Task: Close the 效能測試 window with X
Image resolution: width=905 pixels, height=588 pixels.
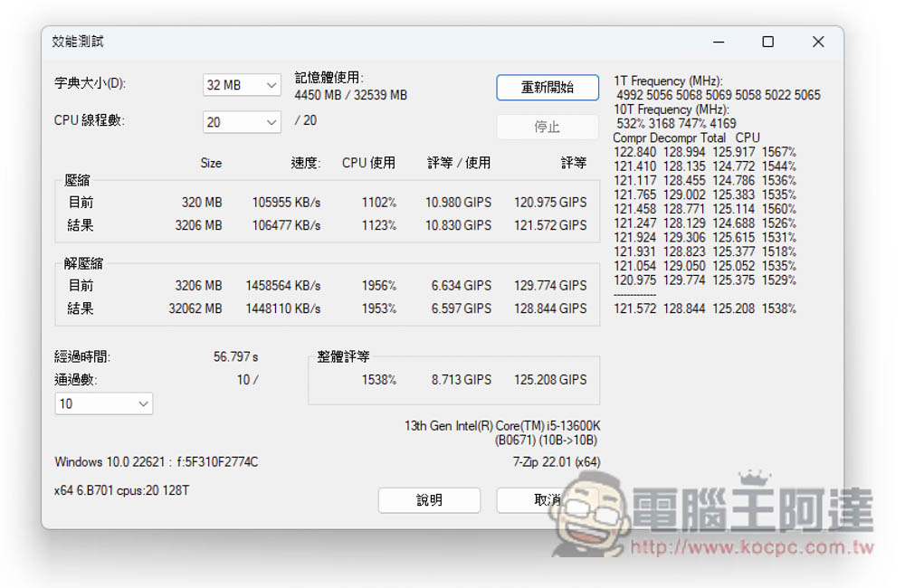Action: click(x=817, y=43)
